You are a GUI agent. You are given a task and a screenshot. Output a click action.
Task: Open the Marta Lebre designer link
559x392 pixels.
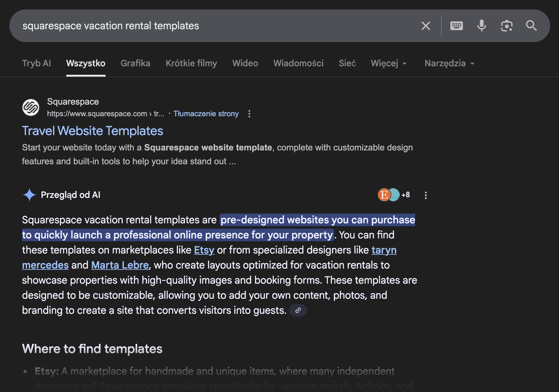[120, 265]
